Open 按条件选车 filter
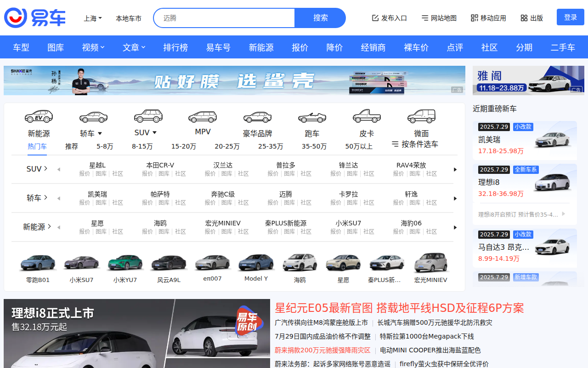Viewport: 588px width, 368px height. [415, 144]
